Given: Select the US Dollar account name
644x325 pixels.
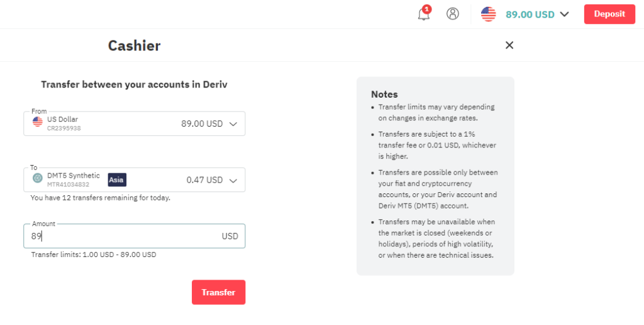Looking at the screenshot, I should pos(62,119).
